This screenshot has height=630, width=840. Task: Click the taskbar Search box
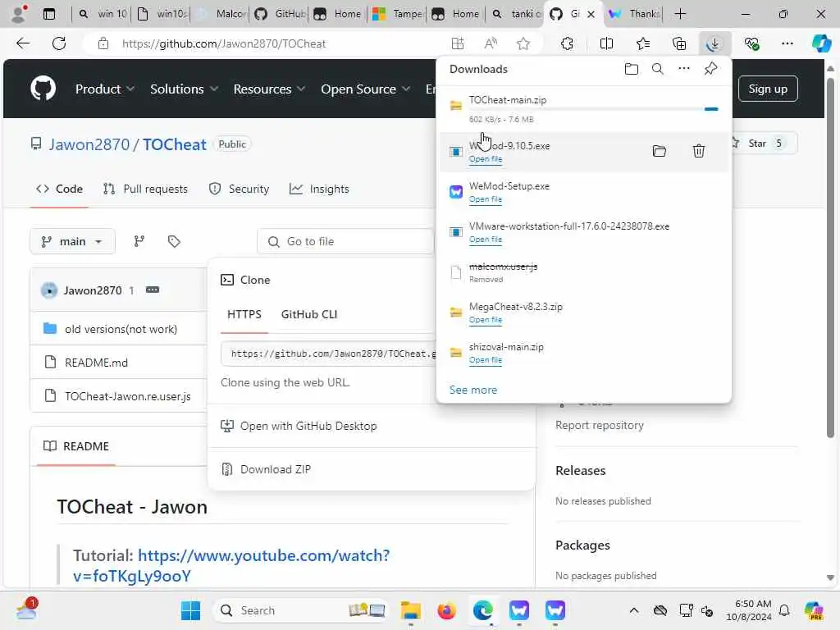[300, 610]
